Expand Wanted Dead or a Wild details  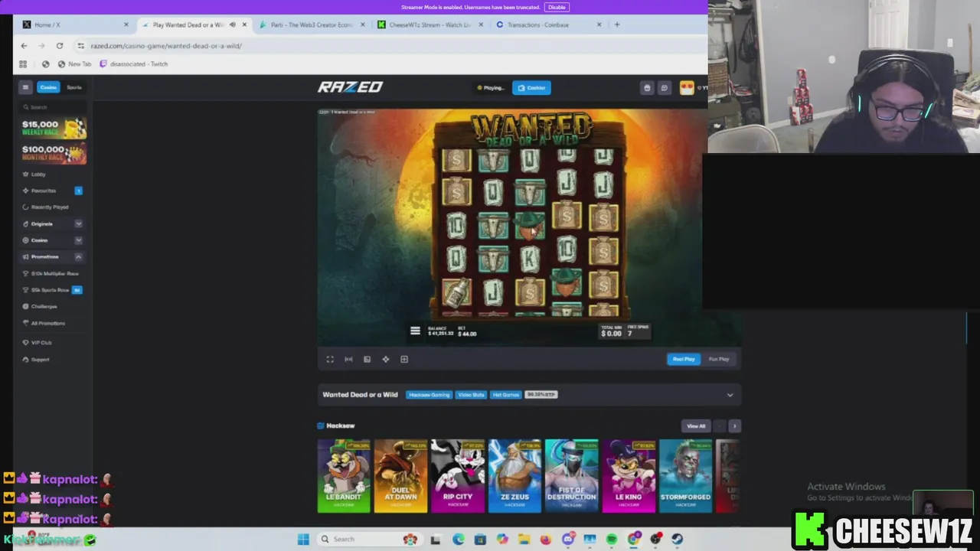click(730, 395)
